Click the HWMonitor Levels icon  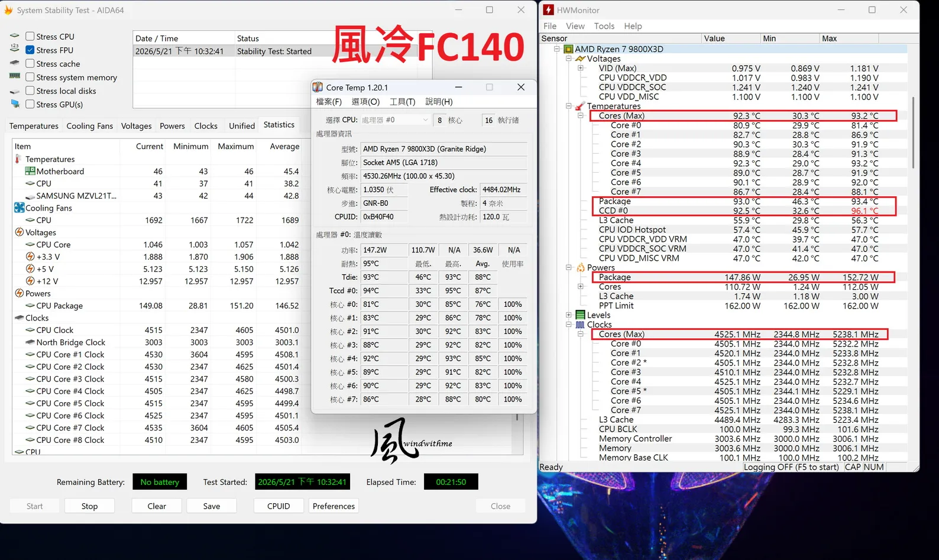580,315
